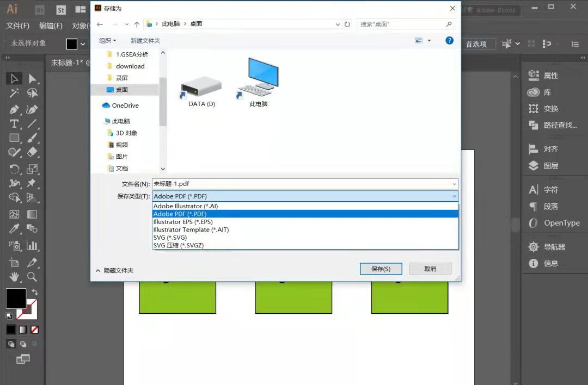Image resolution: width=588 pixels, height=385 pixels.
Task: Choose Illustrator EPS (*.EPS) format
Action: click(x=305, y=222)
